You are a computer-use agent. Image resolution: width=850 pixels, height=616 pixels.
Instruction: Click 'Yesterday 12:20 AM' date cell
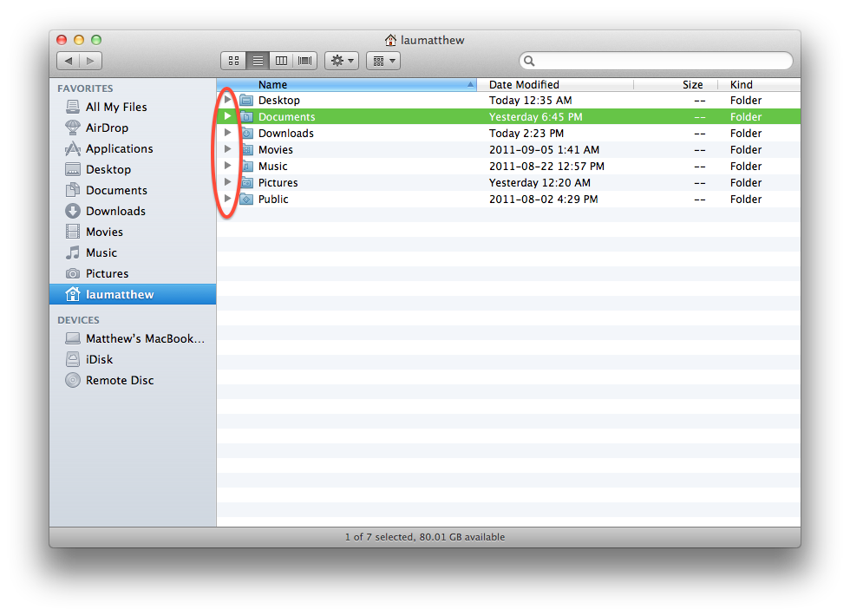coord(539,183)
